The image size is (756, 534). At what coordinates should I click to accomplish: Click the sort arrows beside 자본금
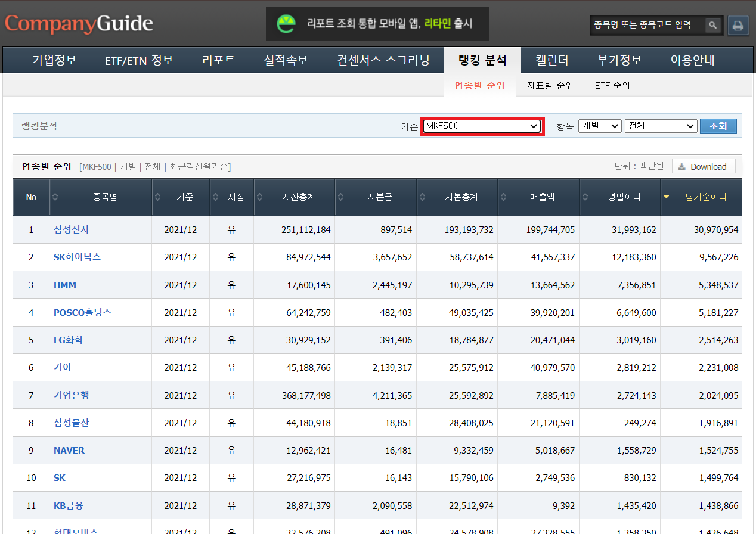coord(342,197)
